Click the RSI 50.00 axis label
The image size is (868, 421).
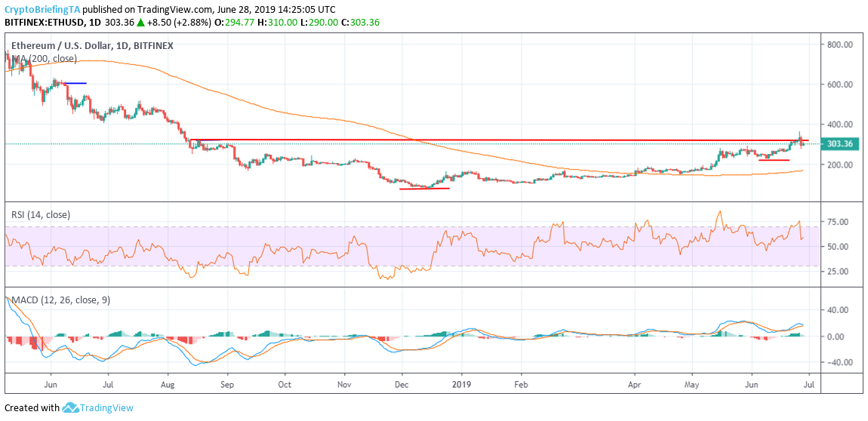838,246
